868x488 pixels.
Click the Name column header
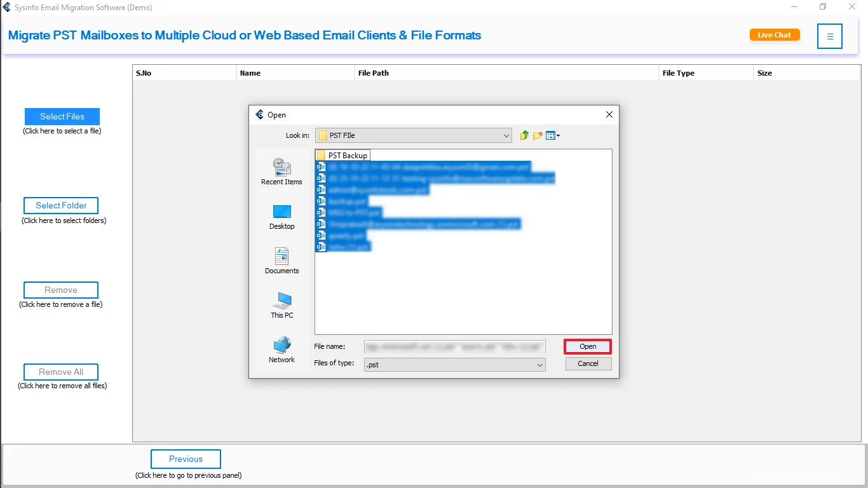[x=295, y=73]
